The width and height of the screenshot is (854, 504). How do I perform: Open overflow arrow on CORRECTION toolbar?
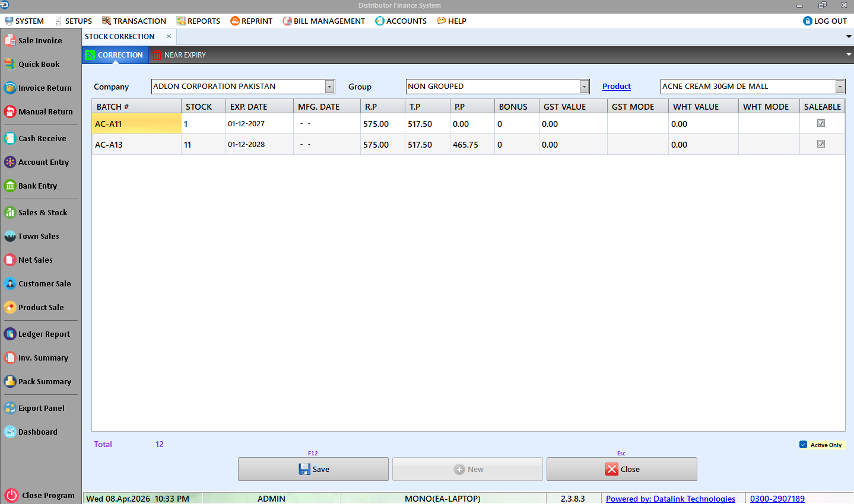coord(849,55)
